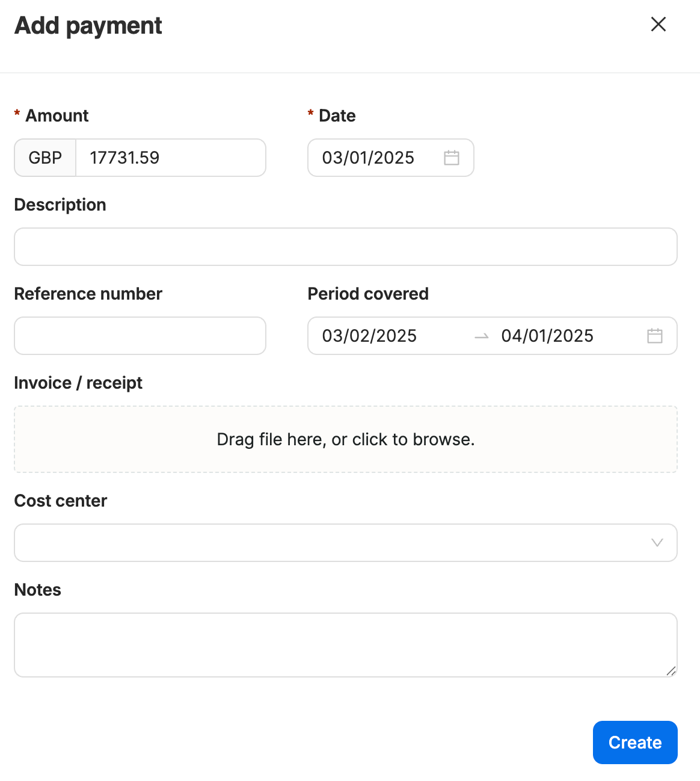The width and height of the screenshot is (700, 781).
Task: Click inside the Notes text area
Action: click(x=345, y=644)
